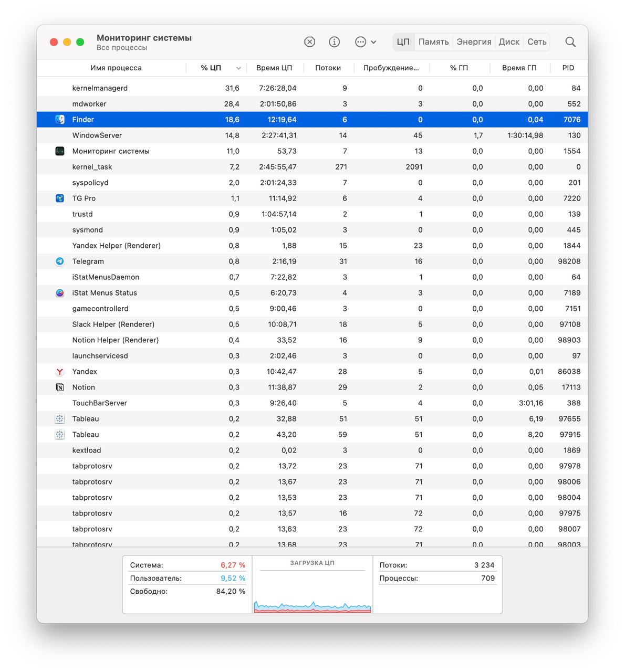
Task: Click the iStat Menus Status icon
Action: [60, 293]
